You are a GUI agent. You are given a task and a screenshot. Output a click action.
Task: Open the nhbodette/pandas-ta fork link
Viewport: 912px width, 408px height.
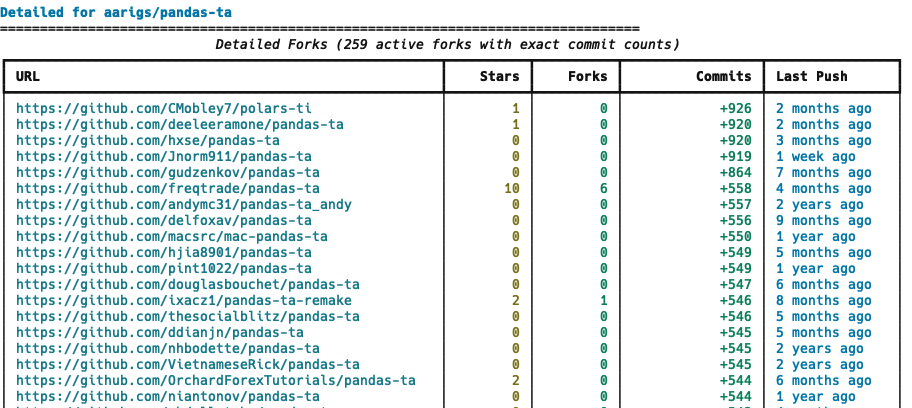(168, 349)
